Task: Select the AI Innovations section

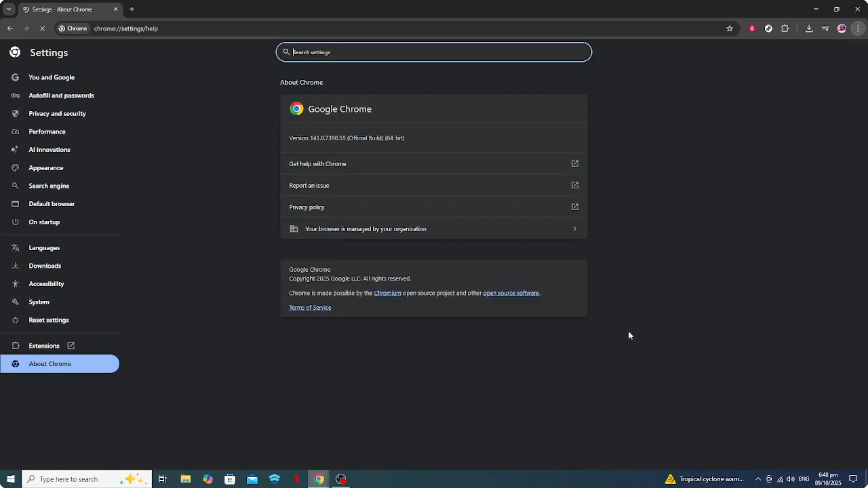Action: coord(49,149)
